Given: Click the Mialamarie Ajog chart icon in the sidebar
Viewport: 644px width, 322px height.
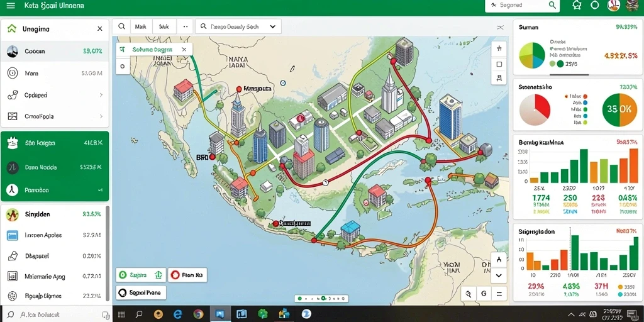Looking at the screenshot, I should (x=13, y=276).
